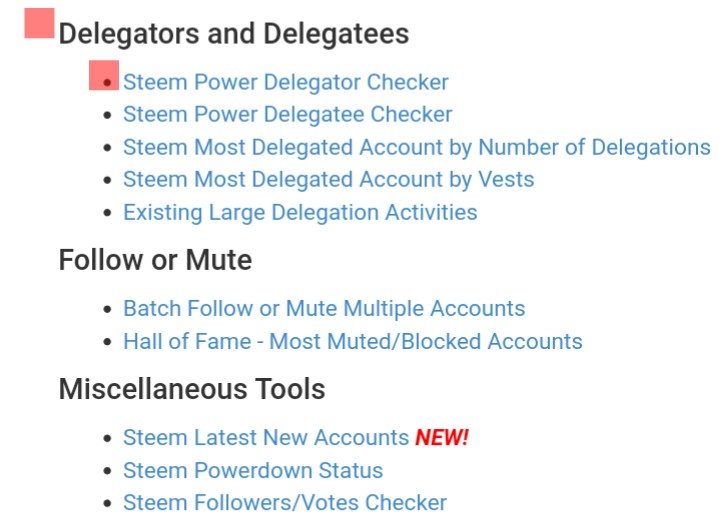
Task: Click the Delegators and Delegatees heading
Action: (234, 34)
